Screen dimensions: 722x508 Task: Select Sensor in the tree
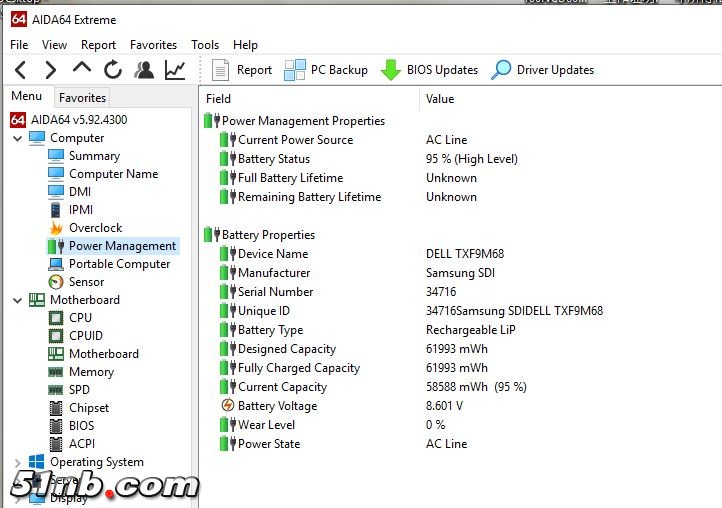click(x=86, y=282)
